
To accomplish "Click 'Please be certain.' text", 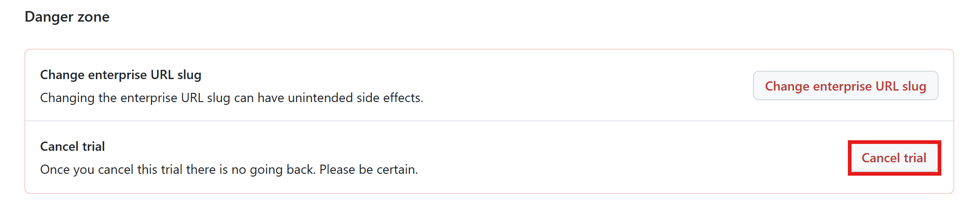I will click(x=368, y=170).
